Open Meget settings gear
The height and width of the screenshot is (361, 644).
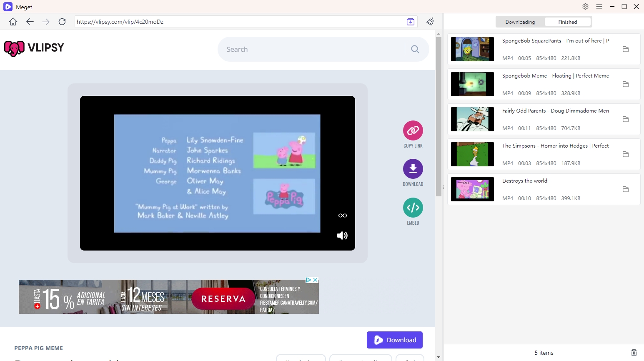(x=586, y=7)
